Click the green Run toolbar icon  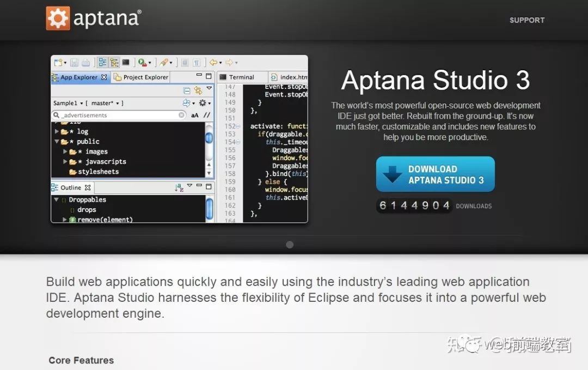[142, 62]
